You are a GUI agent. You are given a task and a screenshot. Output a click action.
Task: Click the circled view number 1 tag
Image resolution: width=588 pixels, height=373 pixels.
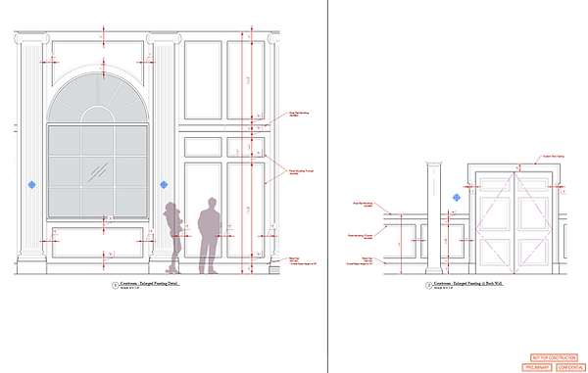[115, 285]
